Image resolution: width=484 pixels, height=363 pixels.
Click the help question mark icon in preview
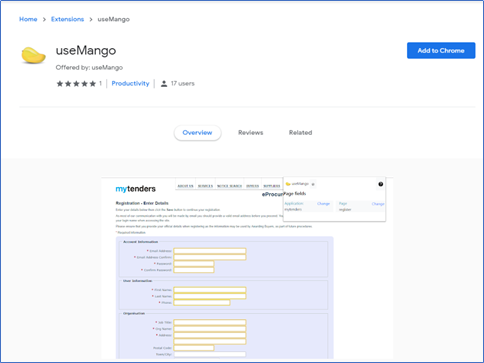point(381,184)
